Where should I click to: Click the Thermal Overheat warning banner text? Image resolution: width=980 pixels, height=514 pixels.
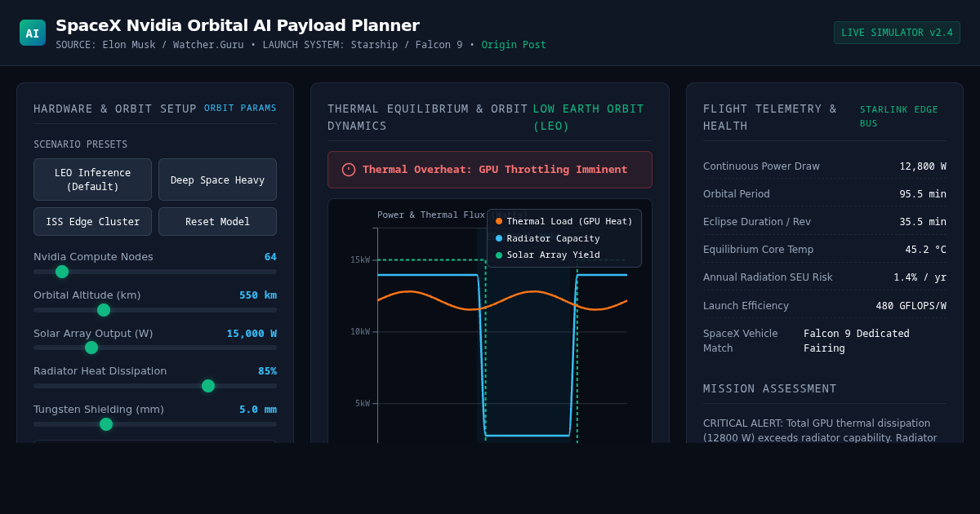coord(495,170)
